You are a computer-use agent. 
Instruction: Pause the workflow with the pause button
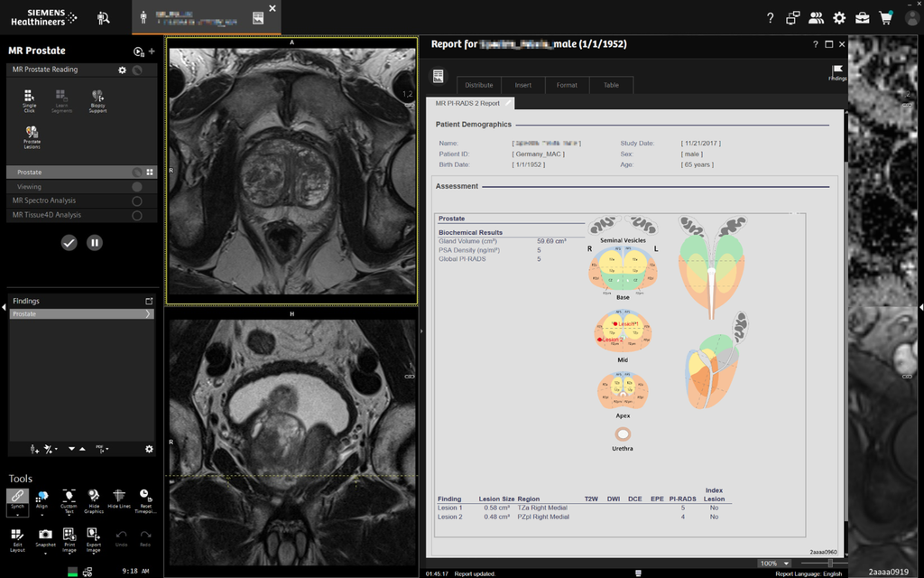[x=95, y=243]
